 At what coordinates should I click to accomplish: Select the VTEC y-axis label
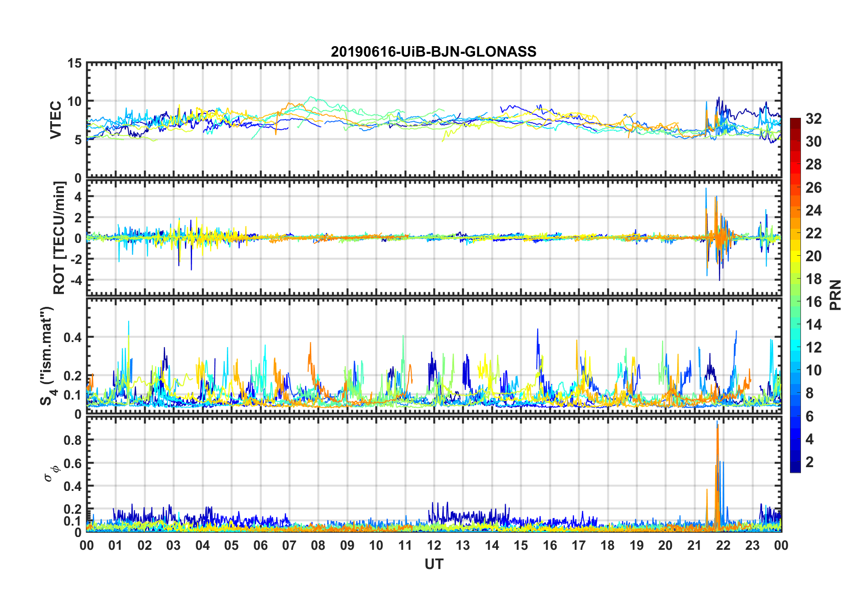[x=56, y=120]
